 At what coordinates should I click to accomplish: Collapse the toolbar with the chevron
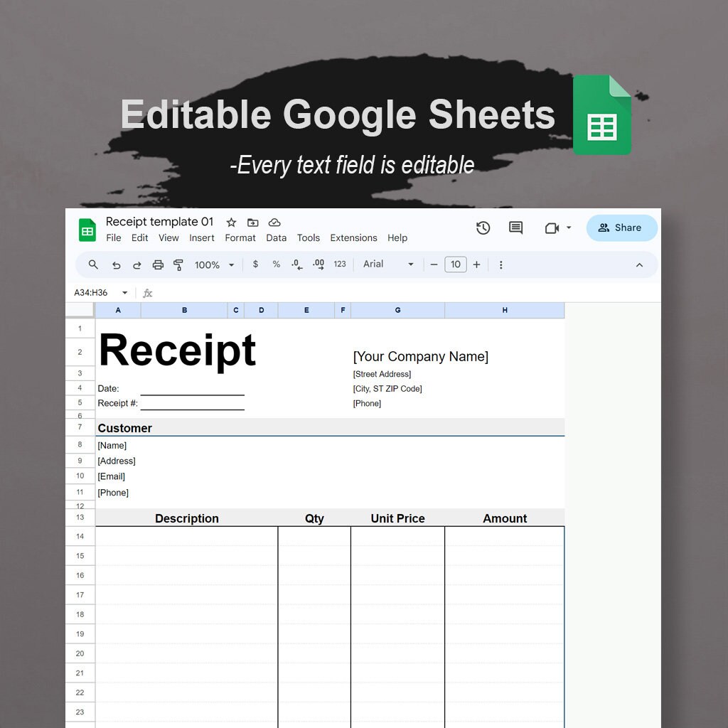click(x=638, y=264)
